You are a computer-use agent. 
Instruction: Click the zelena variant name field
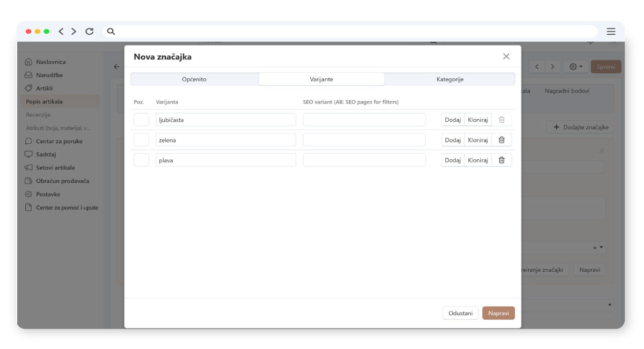coord(225,140)
